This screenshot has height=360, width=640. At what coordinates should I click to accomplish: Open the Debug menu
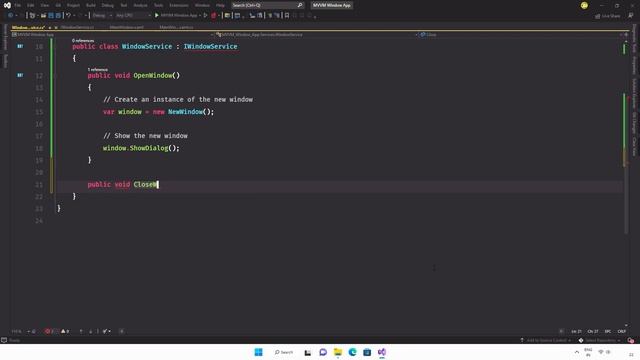tap(107, 5)
